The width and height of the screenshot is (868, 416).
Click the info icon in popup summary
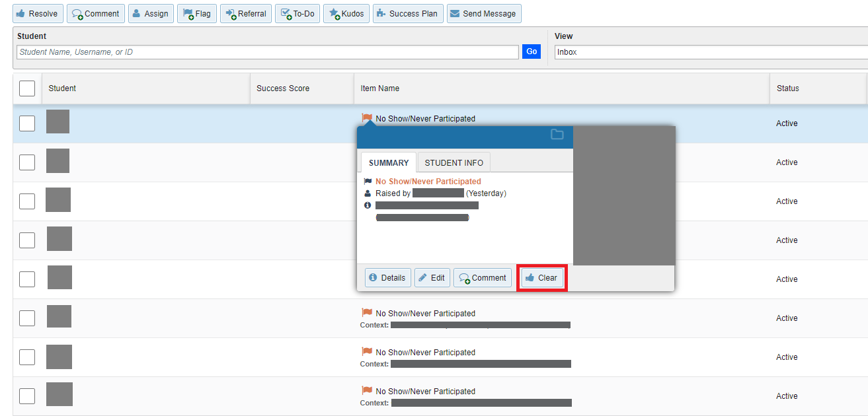coord(368,205)
